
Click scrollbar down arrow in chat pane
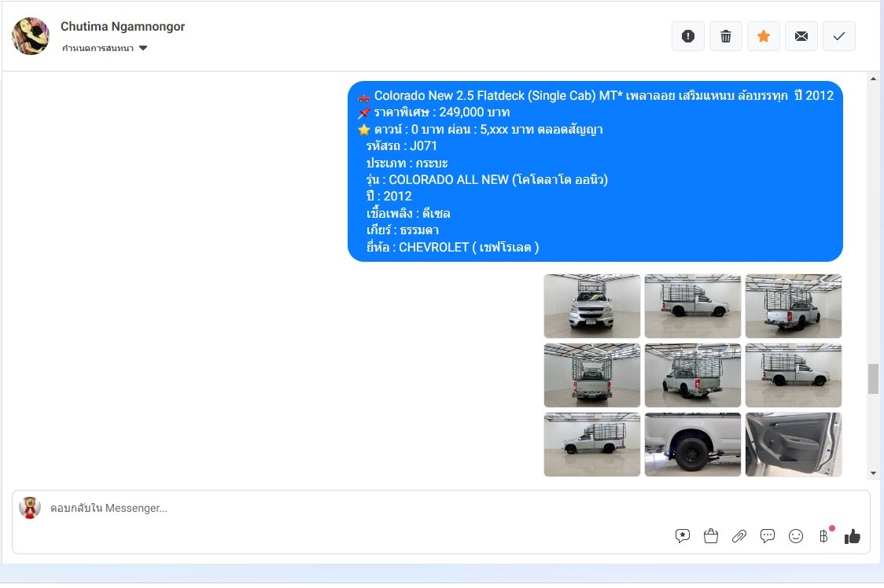coord(873,473)
